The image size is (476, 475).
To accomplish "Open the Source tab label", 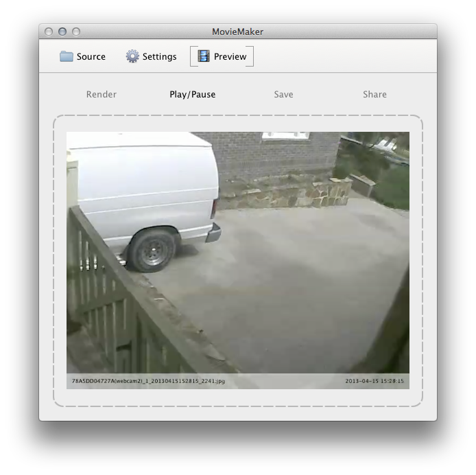I will pos(91,56).
